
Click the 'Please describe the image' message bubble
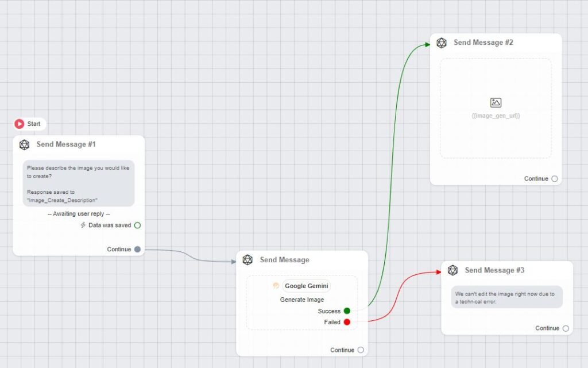click(78, 183)
